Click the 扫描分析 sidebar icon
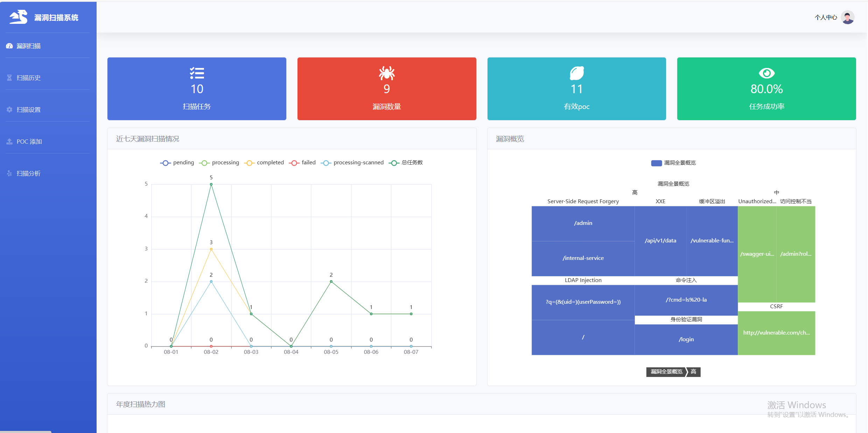This screenshot has height=433, width=868. coord(9,173)
